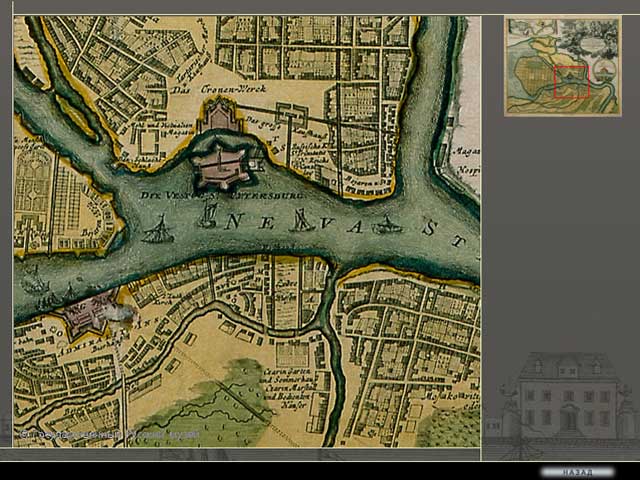Click the red viewport rectangle in overview map
640x480 pixels.
pos(571,81)
